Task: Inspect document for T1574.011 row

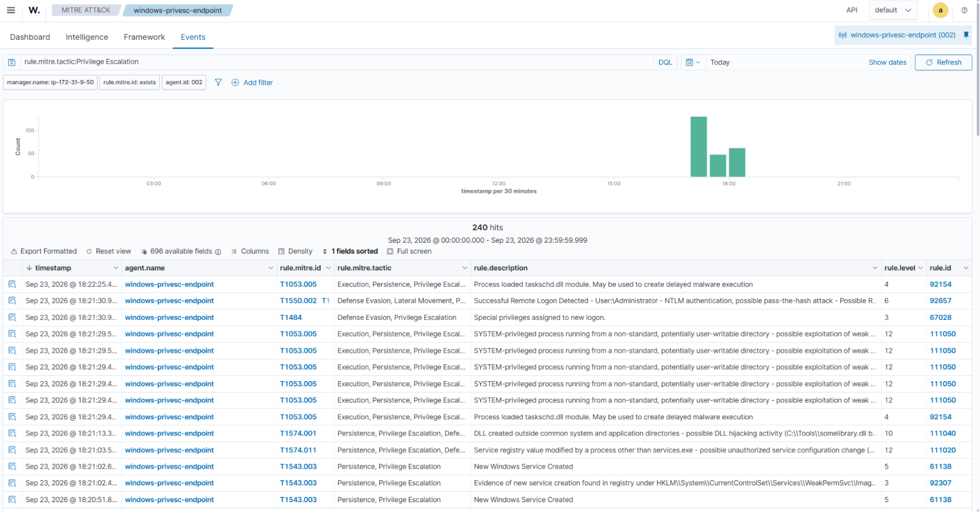Action: point(12,450)
